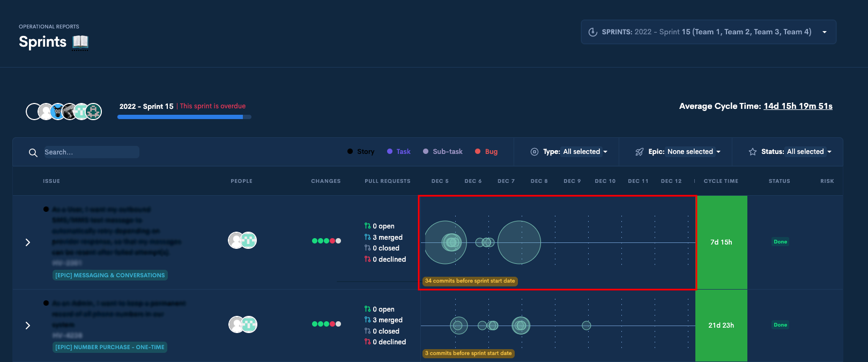Toggle the Story type legend filter
This screenshot has height=362, width=868.
point(361,152)
